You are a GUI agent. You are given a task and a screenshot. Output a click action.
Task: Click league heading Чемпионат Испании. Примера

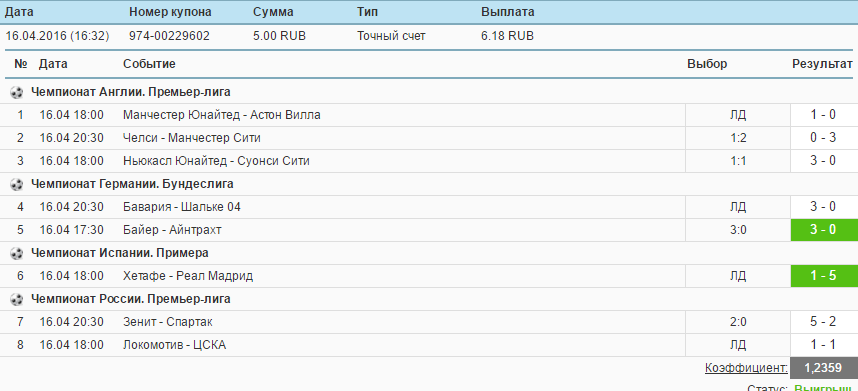(120, 253)
